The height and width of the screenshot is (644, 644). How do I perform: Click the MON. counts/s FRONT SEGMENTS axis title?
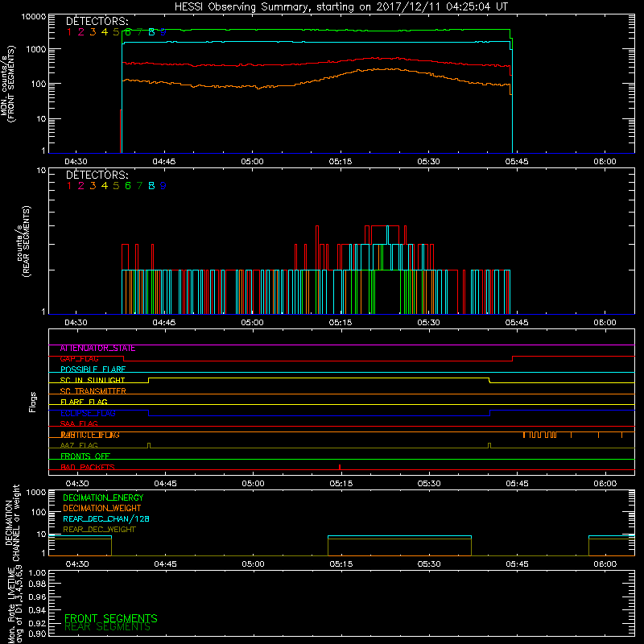[8, 85]
